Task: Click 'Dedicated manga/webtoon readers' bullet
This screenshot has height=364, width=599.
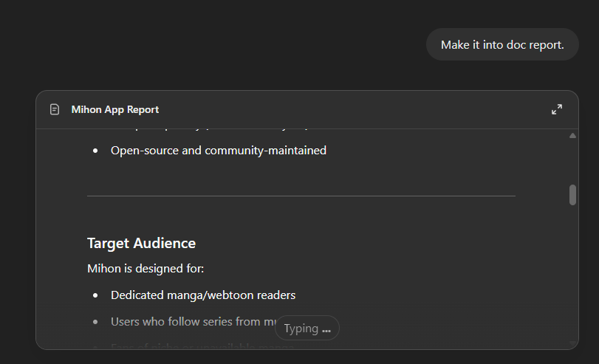Action: pos(203,295)
